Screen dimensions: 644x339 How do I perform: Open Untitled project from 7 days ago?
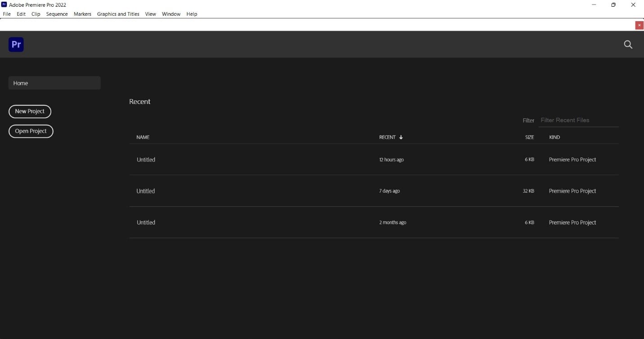374,191
